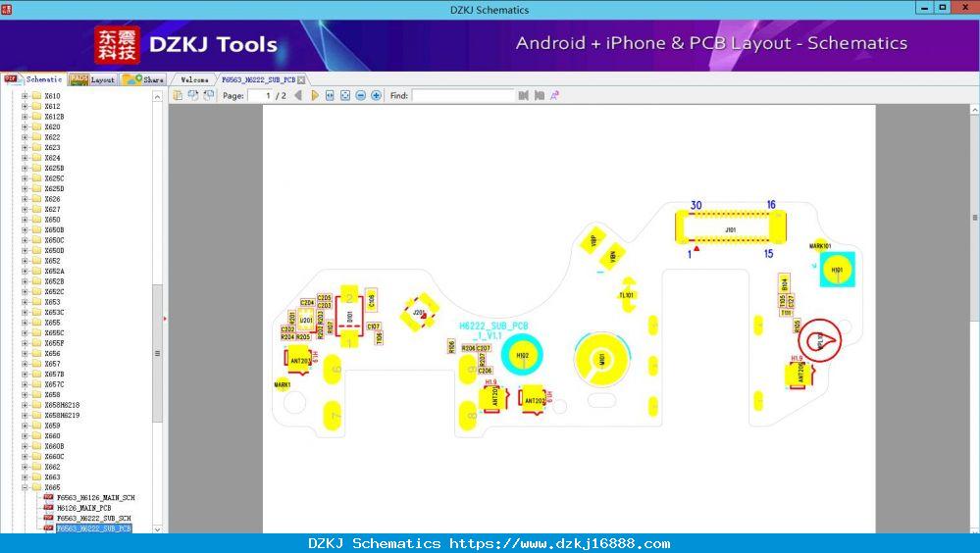This screenshot has width=980, height=553.
Task: Click the tree panel scroll-up arrow
Action: (158, 96)
